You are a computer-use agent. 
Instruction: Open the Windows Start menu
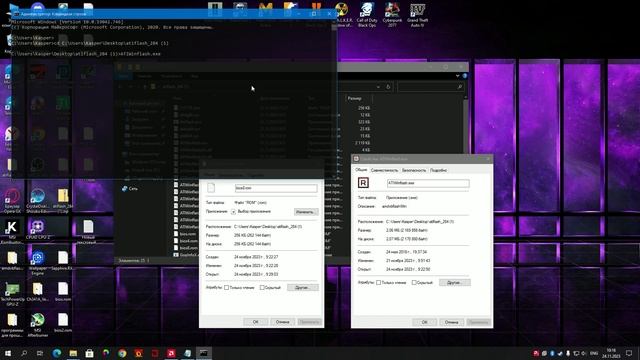pyautogui.click(x=7, y=353)
